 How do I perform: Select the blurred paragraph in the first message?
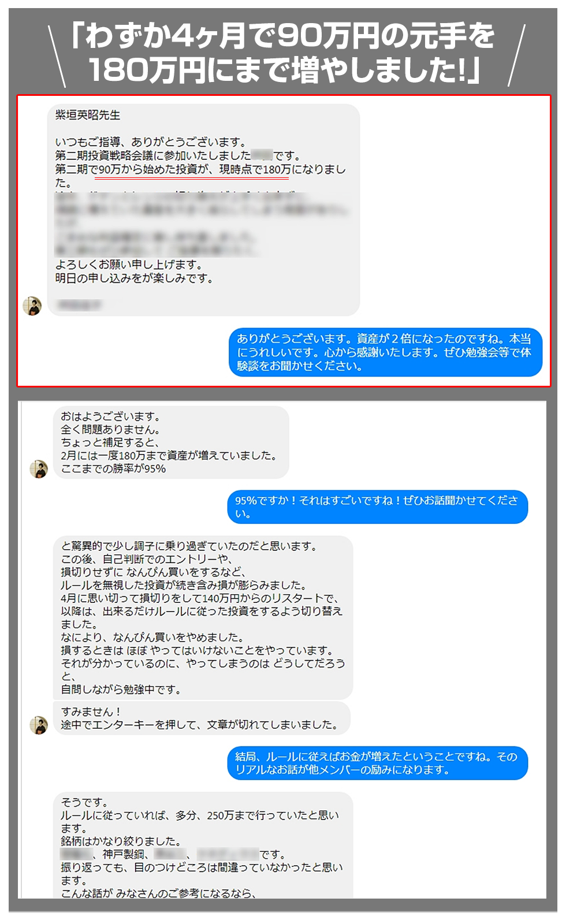point(202,224)
